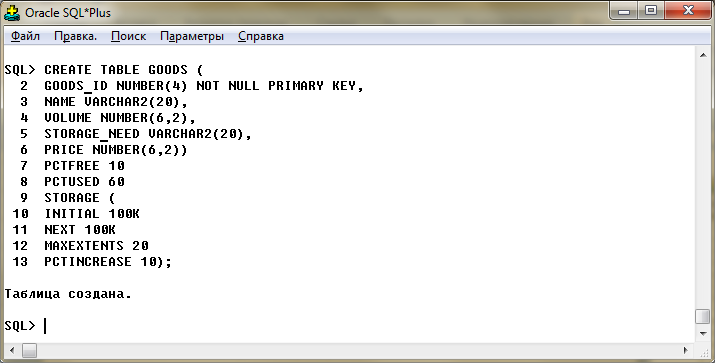Click the vertical scrollbar thumb
This screenshot has height=363, width=715.
click(x=703, y=316)
